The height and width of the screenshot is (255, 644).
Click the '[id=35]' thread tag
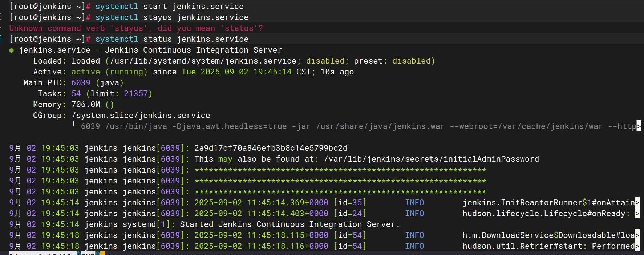click(x=350, y=203)
